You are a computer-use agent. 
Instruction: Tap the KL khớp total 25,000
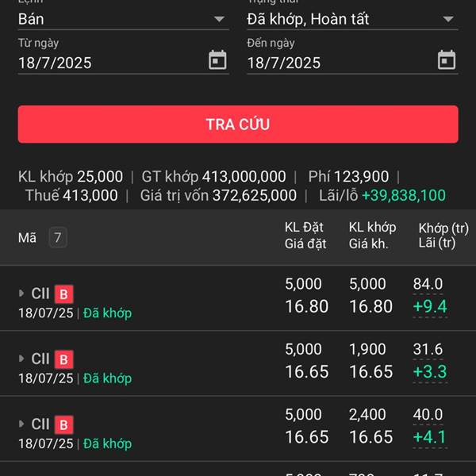[100, 176]
